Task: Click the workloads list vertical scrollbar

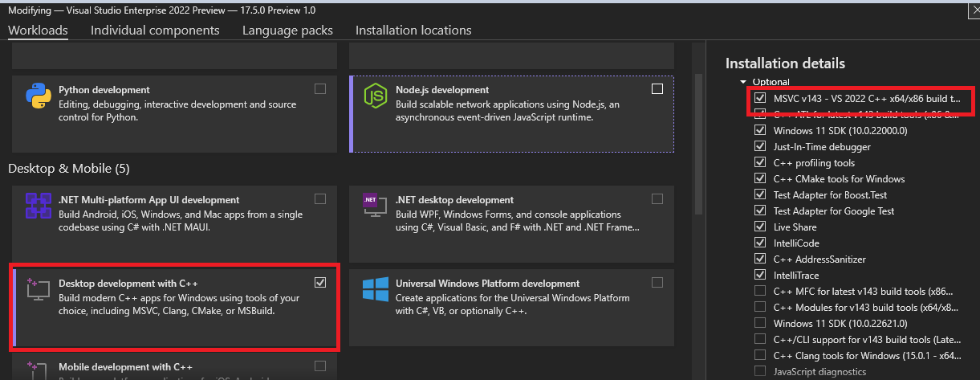Action: (x=698, y=145)
